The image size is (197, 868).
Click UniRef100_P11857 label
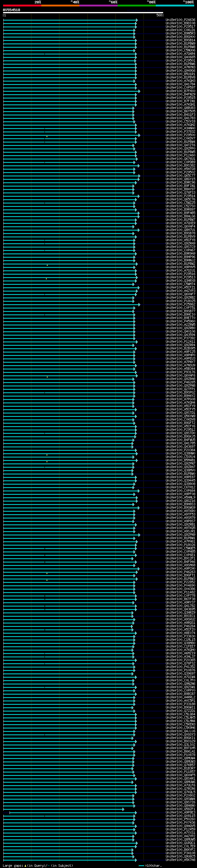[x=180, y=772]
